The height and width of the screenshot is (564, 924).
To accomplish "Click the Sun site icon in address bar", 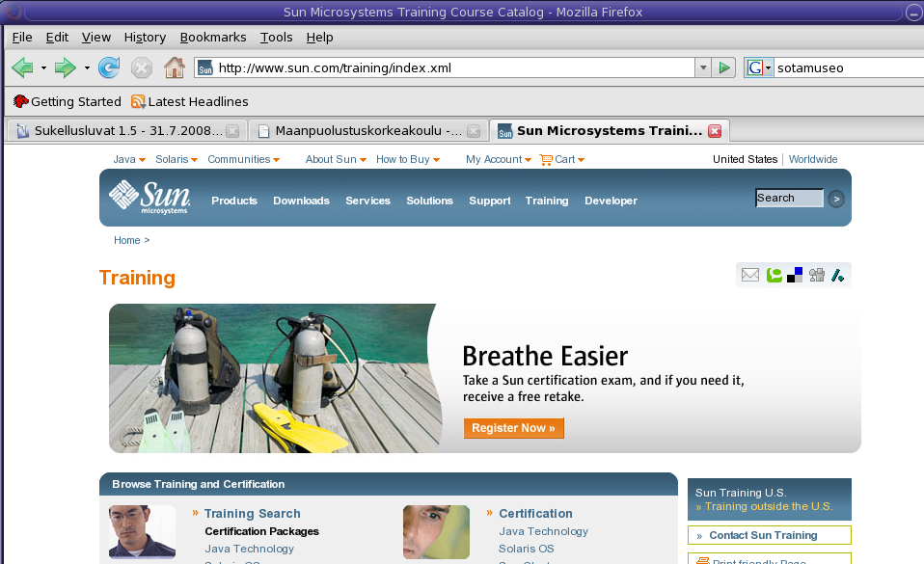I will (205, 68).
